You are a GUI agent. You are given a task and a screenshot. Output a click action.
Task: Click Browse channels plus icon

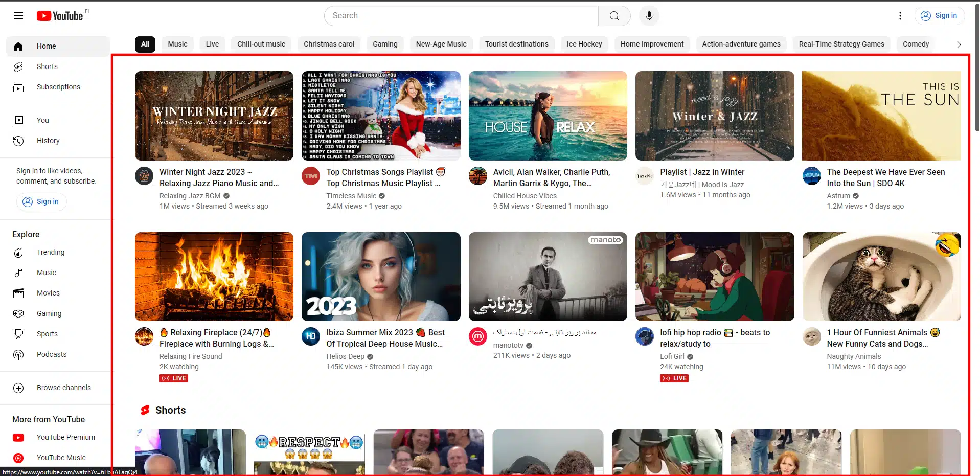coord(18,388)
